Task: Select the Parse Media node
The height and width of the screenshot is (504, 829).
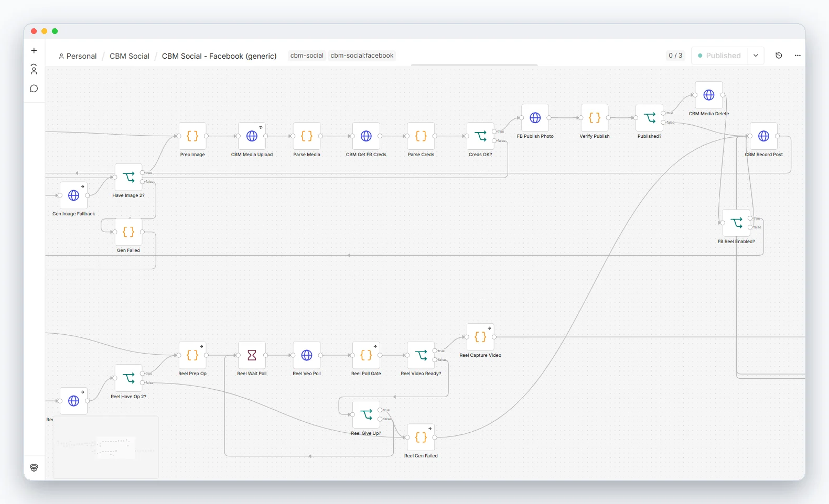Action: [x=307, y=136]
